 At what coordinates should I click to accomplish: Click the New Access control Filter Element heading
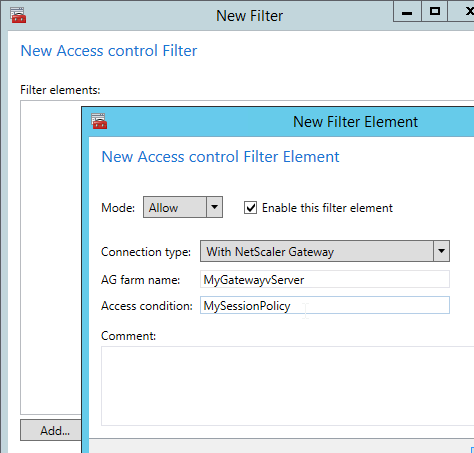220,157
